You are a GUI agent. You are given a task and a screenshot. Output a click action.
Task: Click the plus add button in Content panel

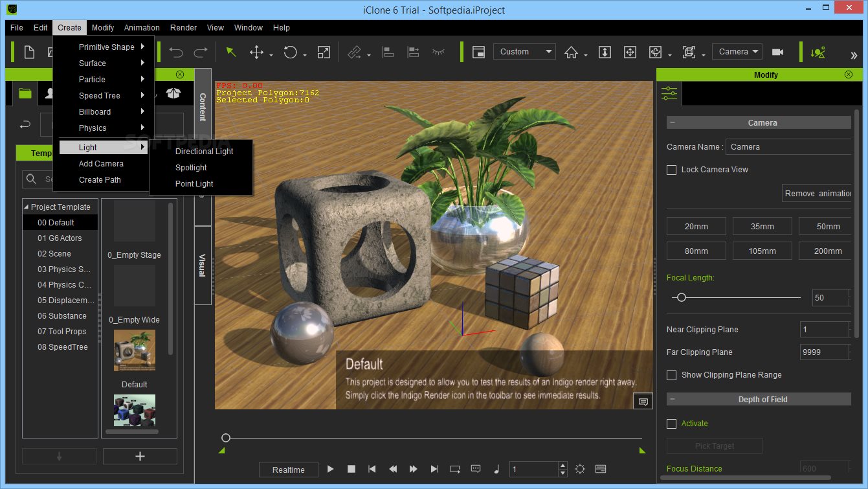pos(140,456)
